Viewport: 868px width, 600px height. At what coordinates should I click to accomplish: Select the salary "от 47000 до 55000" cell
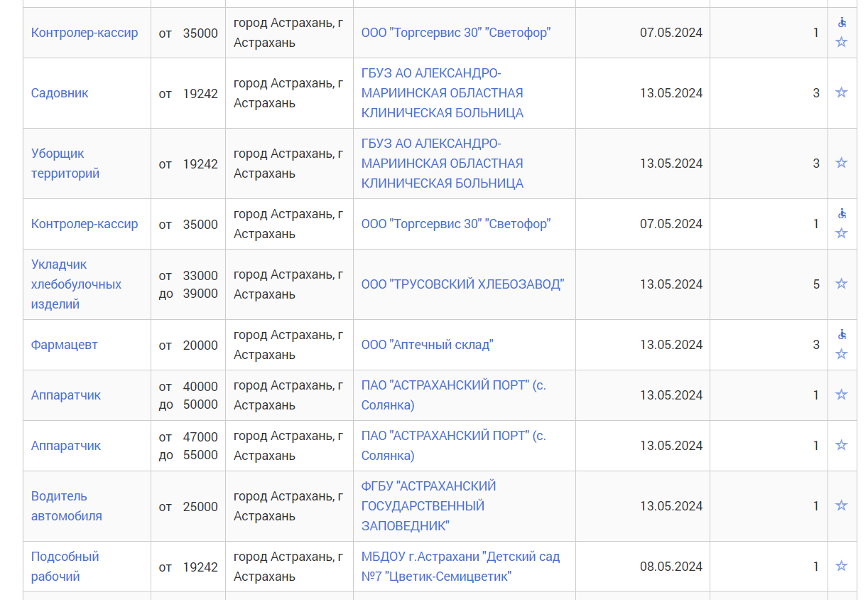(188, 446)
